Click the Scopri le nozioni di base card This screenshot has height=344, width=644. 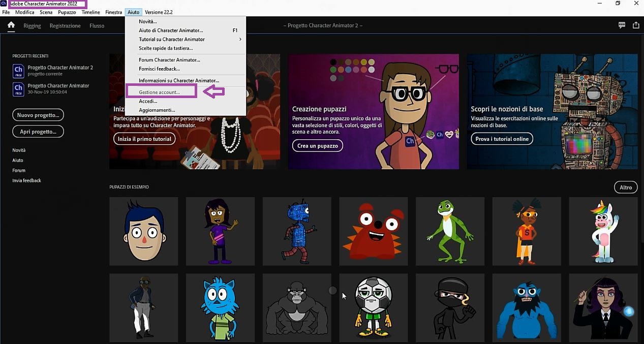pyautogui.click(x=553, y=112)
